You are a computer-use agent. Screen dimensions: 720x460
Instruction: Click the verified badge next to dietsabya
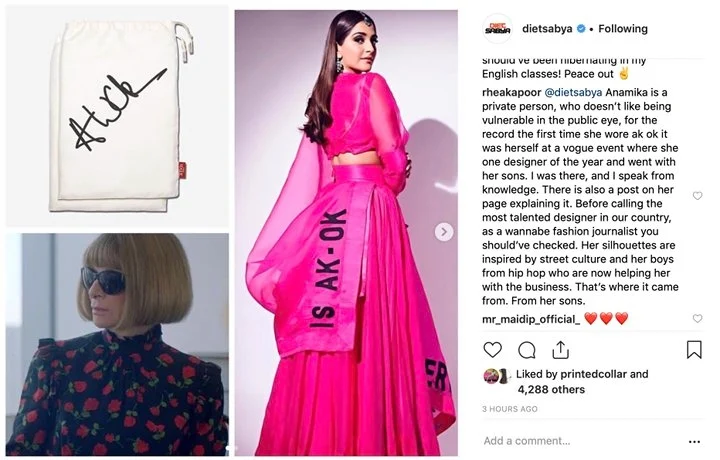pos(581,29)
